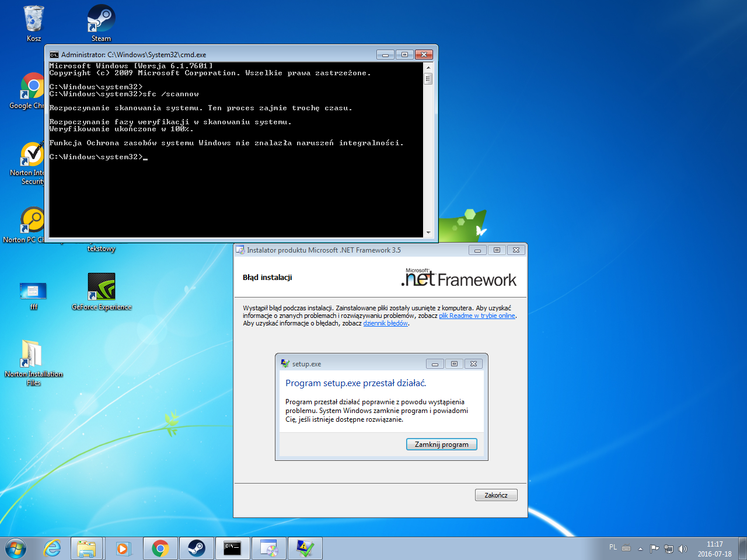Click the setup.exe dialog title icon
This screenshot has width=747, height=560.
point(285,363)
